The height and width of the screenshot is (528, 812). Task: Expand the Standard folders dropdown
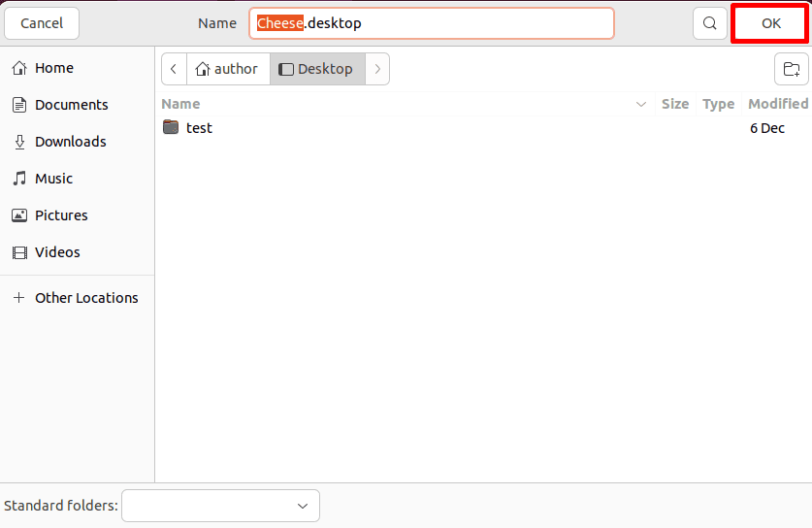point(220,506)
